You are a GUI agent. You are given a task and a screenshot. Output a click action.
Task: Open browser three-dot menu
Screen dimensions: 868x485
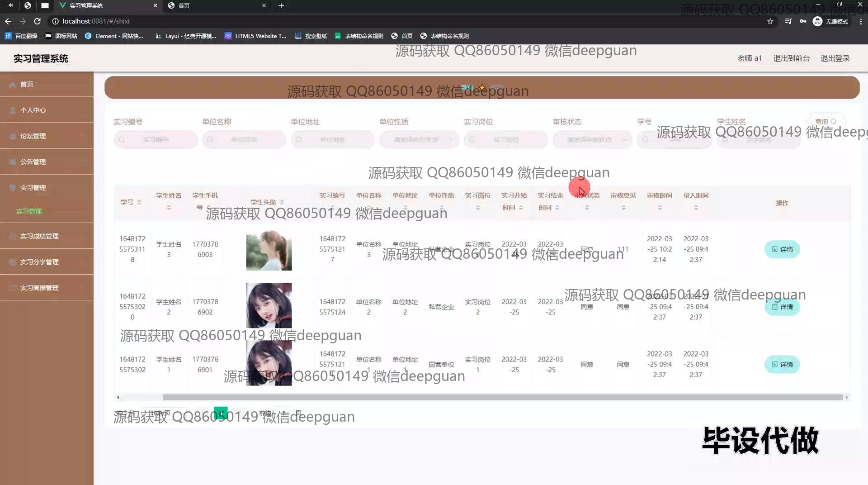861,21
